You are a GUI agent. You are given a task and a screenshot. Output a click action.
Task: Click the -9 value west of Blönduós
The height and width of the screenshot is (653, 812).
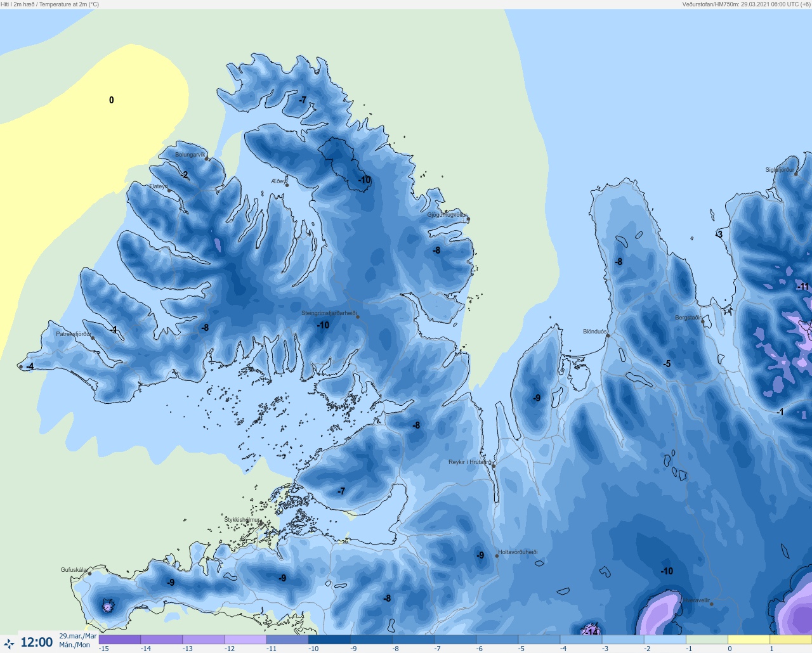coord(537,398)
